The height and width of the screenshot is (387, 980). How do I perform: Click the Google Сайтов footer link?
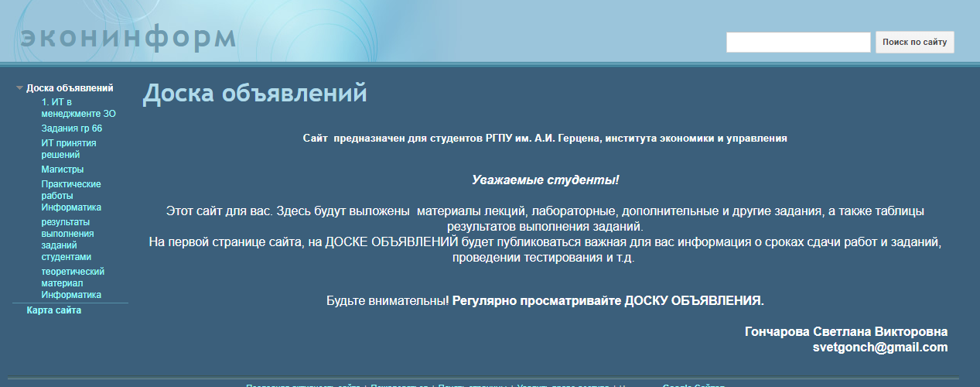coord(693,385)
